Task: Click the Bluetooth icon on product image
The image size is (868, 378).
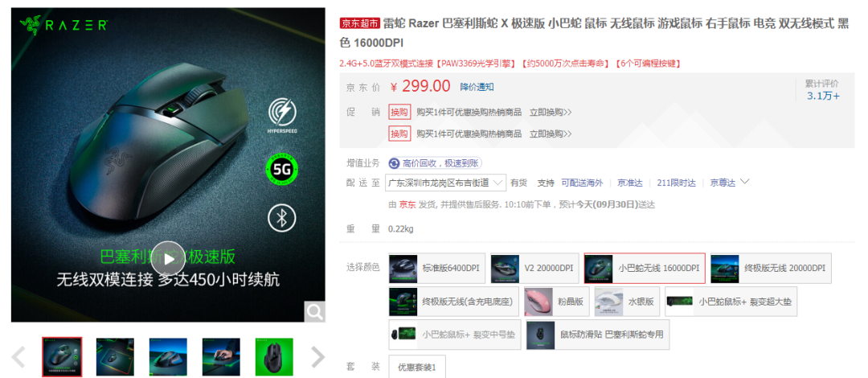Action: tap(282, 218)
